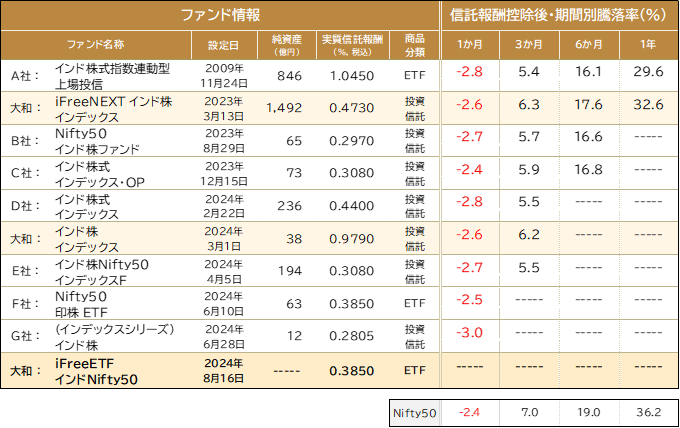The image size is (680, 428).
Task: Click date 2024年8月16日
Action: click(224, 371)
